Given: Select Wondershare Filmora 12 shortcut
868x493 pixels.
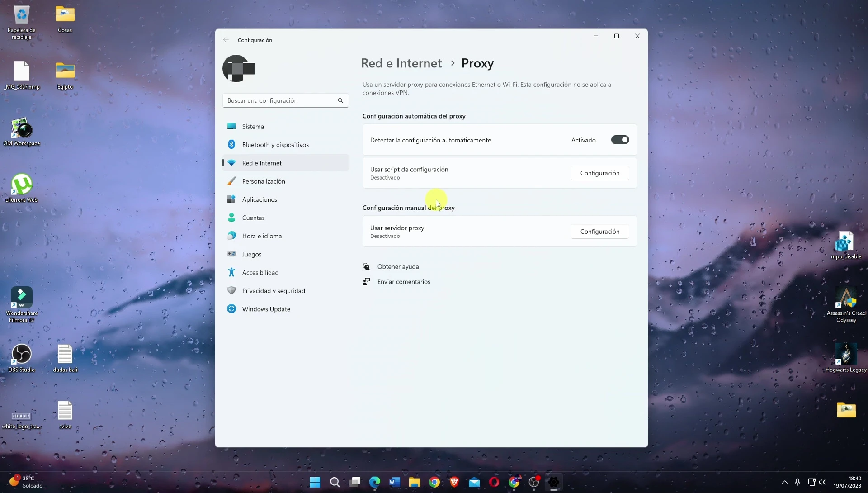Looking at the screenshot, I should tap(21, 305).
